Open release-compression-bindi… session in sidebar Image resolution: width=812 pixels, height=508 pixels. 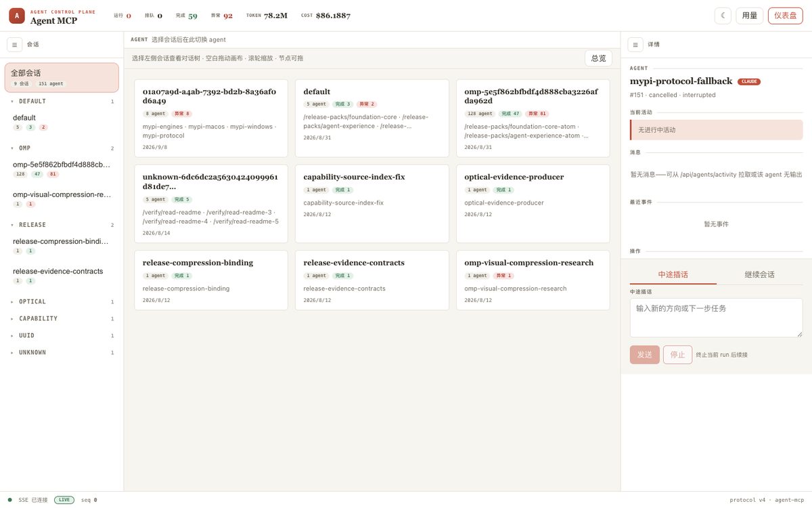point(62,245)
